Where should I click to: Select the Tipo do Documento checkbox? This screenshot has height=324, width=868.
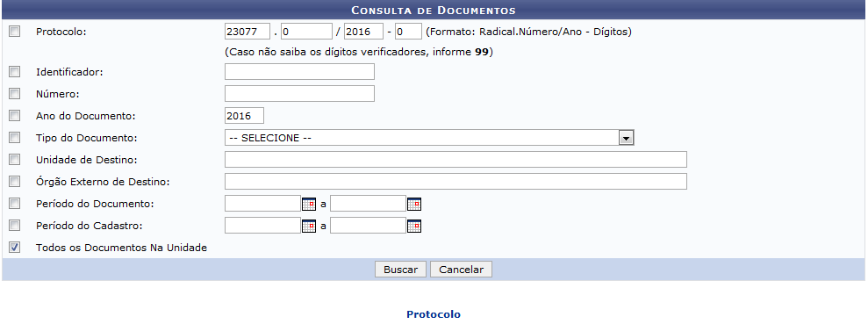pyautogui.click(x=14, y=137)
